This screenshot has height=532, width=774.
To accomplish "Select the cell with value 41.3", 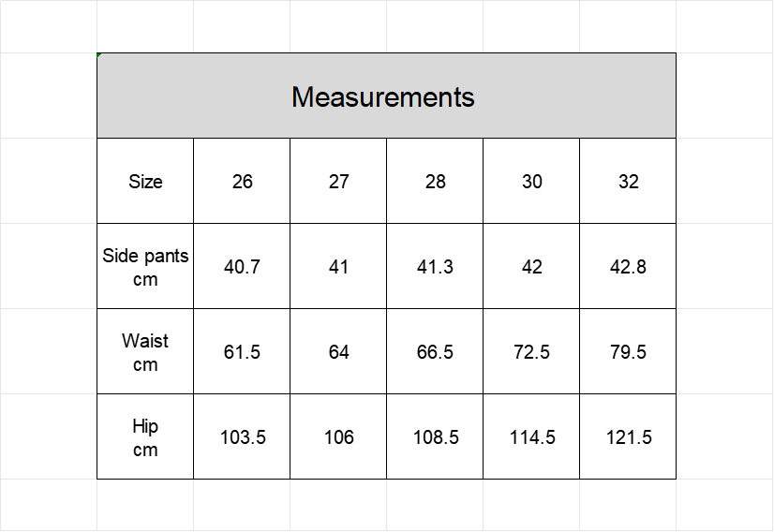I will pos(435,267).
